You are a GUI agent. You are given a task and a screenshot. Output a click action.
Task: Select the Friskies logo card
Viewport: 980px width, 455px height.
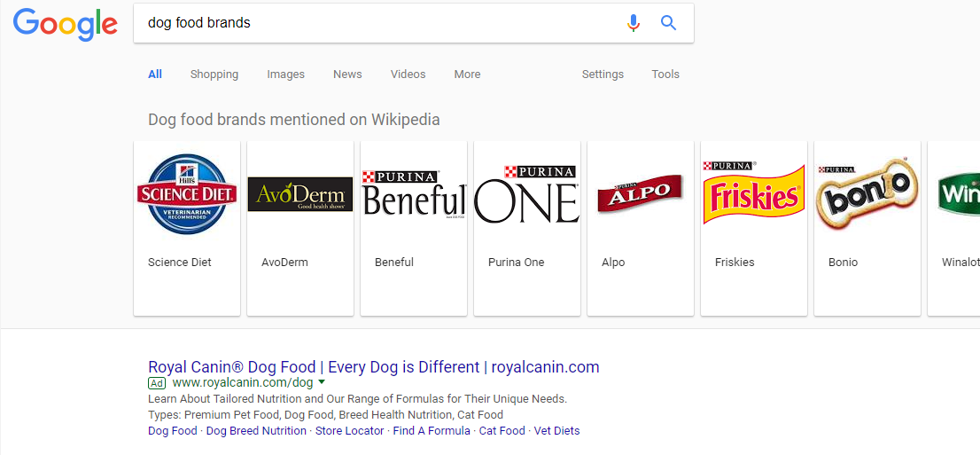click(x=754, y=194)
